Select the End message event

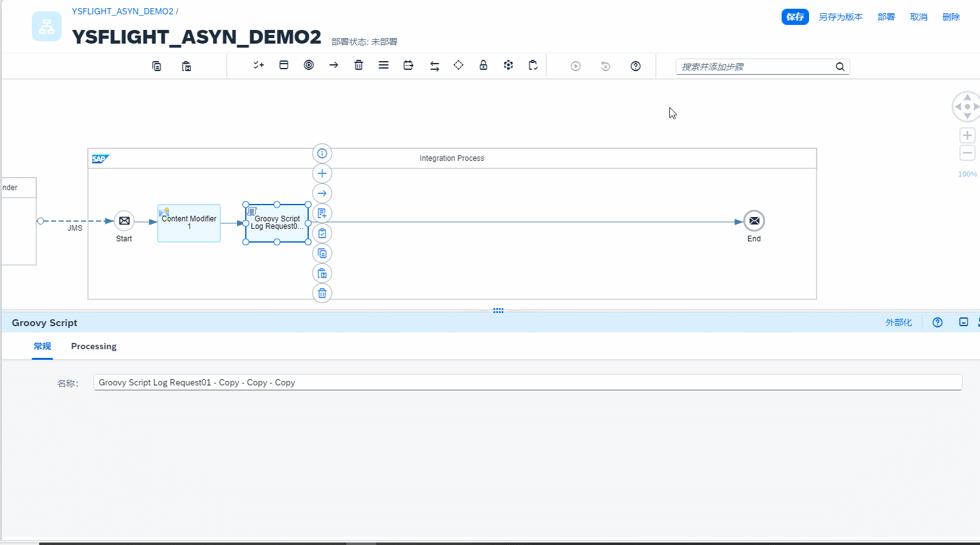(754, 221)
